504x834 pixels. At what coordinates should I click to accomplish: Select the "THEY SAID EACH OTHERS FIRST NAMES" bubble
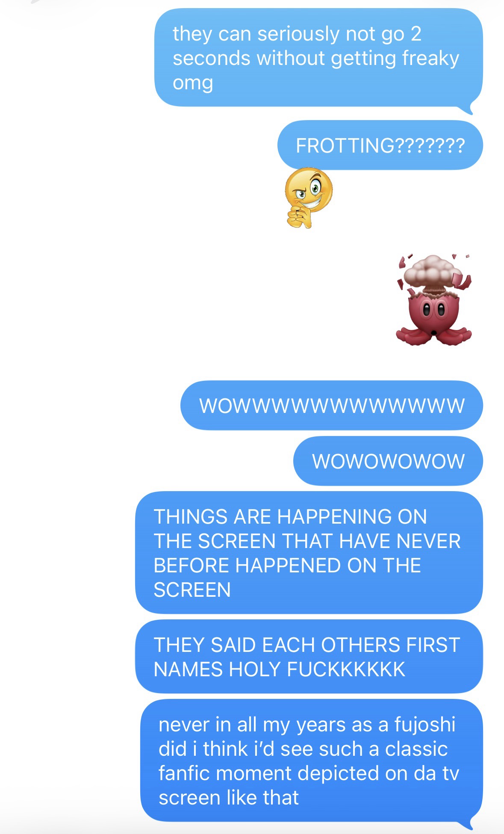309,657
